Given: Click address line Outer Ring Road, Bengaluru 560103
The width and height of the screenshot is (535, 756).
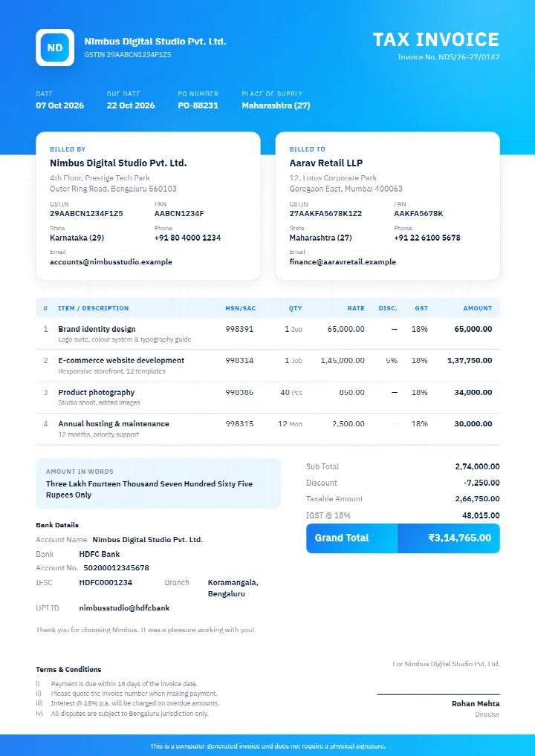Looking at the screenshot, I should [114, 189].
